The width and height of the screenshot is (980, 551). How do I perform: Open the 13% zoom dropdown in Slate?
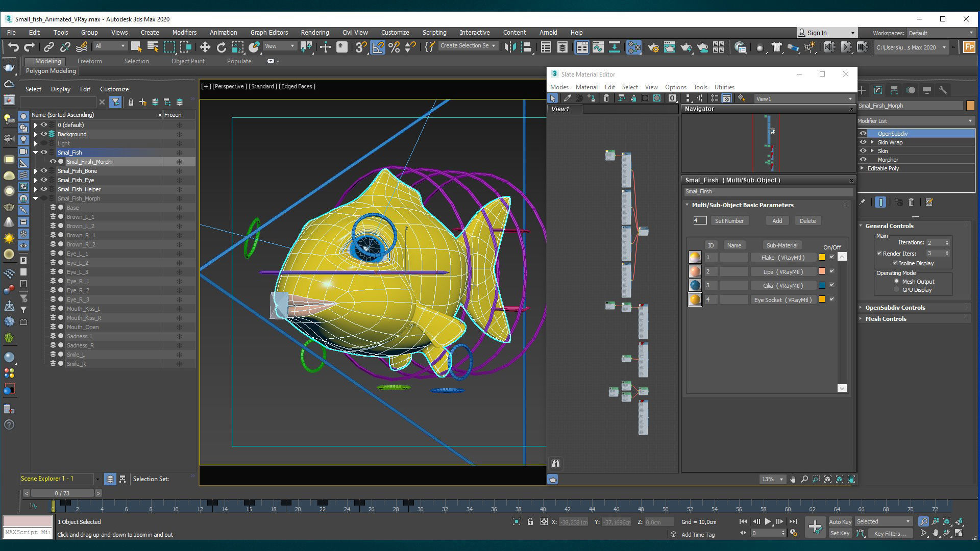[772, 479]
